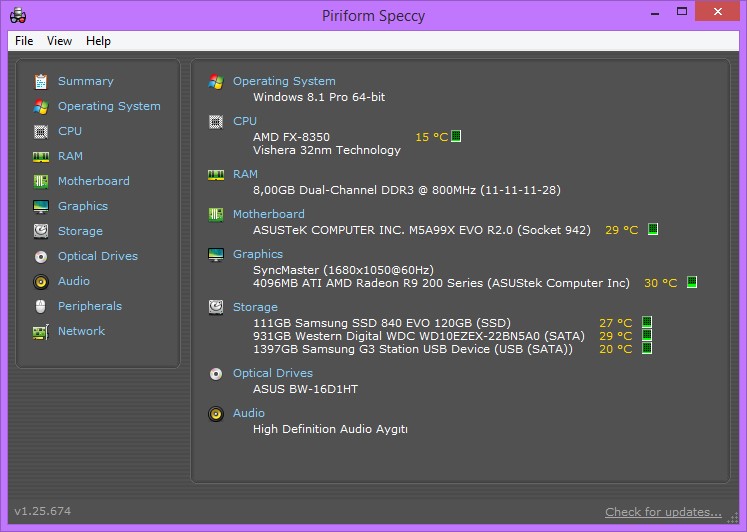747x532 pixels.
Task: Open the RAM section icon in sidebar
Action: [x=41, y=156]
